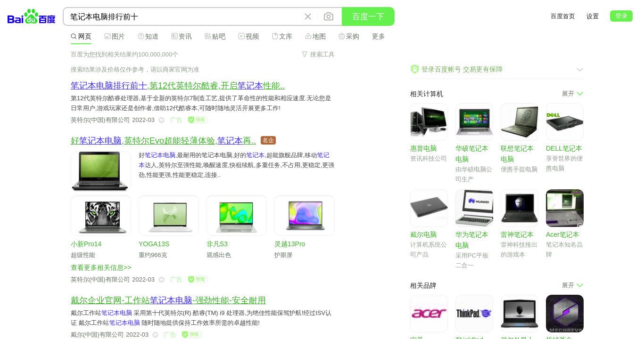644x339 pixels.
Task: Expand 登录百度帐号 交易更有保障 chevron
Action: coord(580,70)
